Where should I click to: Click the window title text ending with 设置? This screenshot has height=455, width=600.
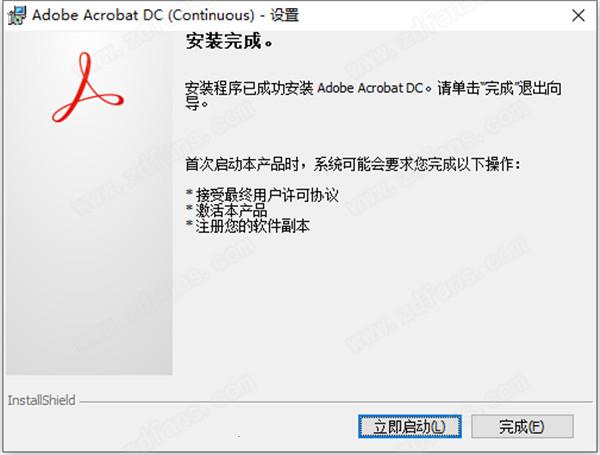(x=165, y=15)
